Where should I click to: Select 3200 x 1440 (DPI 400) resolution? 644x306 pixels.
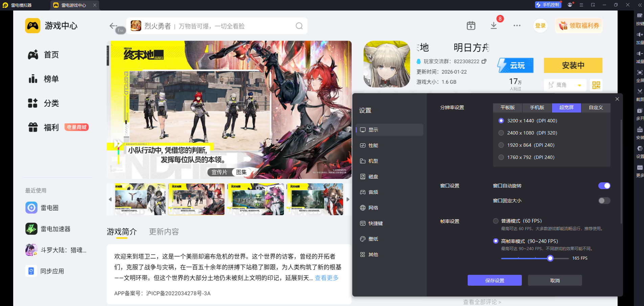[x=501, y=121]
